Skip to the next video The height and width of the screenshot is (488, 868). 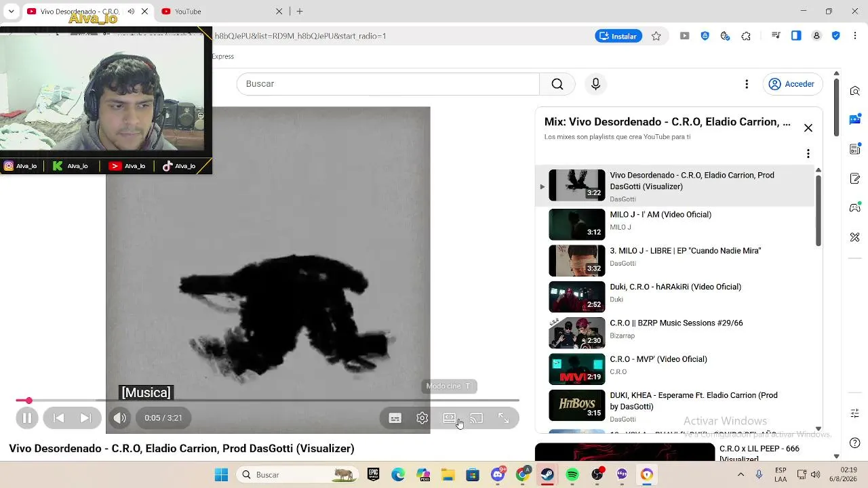(x=85, y=418)
